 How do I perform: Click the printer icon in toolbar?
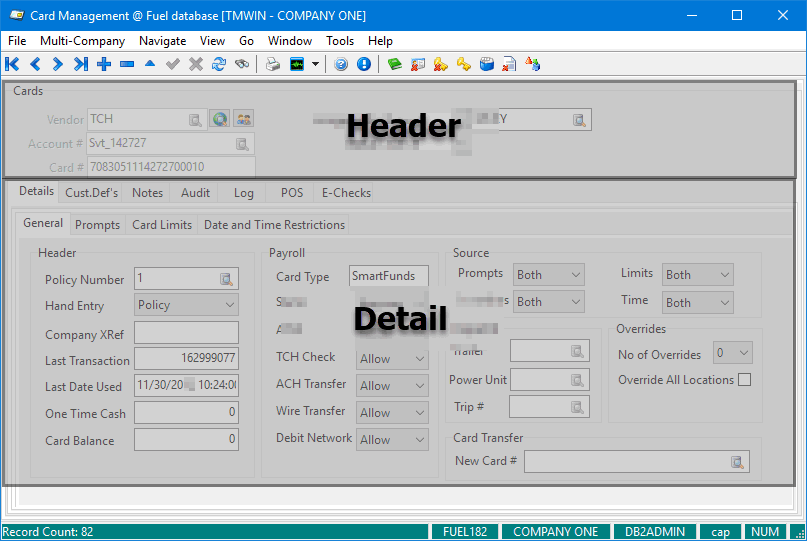pos(273,64)
